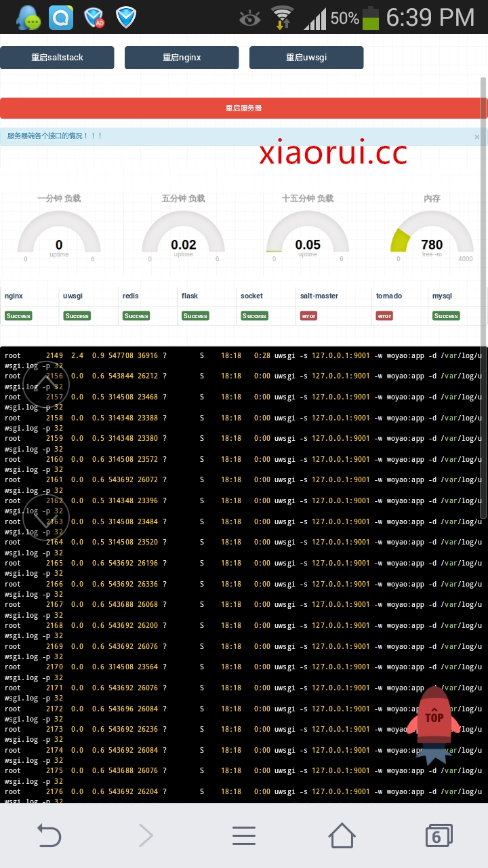The height and width of the screenshot is (868, 488).
Task: Tap the salt-master error status badge
Action: tap(309, 316)
